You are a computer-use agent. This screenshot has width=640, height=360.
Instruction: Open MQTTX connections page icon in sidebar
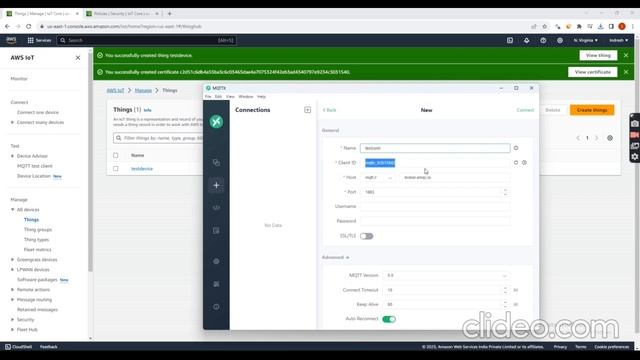[x=216, y=162]
